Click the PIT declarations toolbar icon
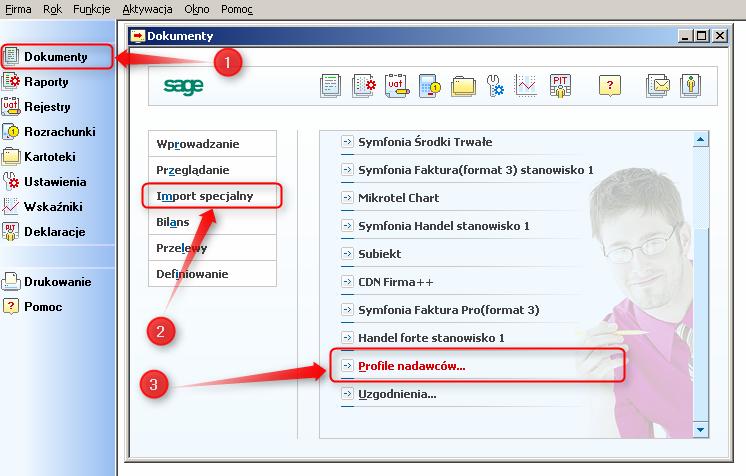The image size is (746, 476). [x=560, y=86]
